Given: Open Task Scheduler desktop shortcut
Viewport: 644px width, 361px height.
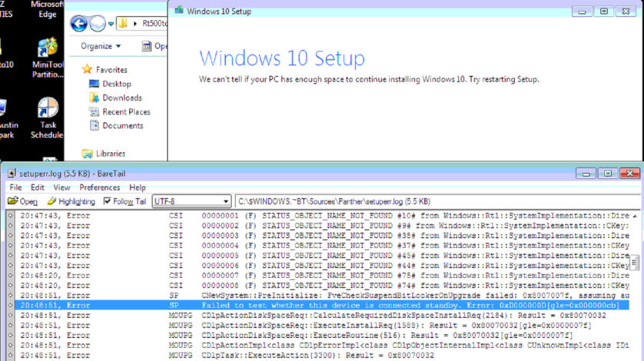Looking at the screenshot, I should pos(48,118).
